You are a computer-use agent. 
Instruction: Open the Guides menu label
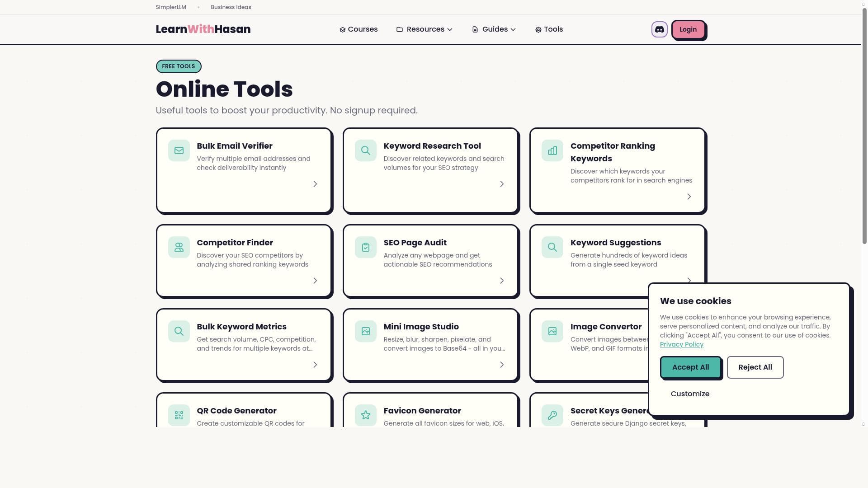(x=495, y=29)
